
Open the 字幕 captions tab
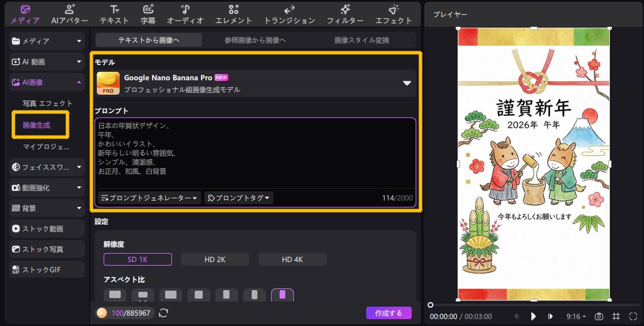(148, 14)
